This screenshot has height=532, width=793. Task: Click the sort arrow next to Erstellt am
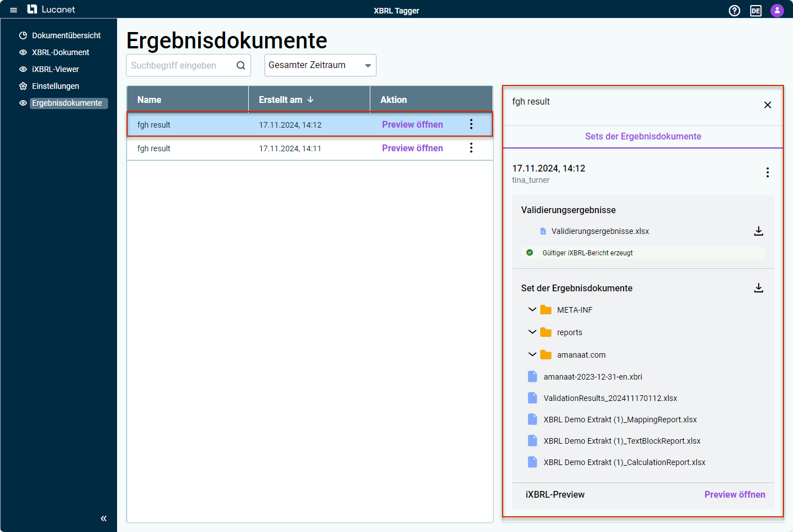tap(310, 100)
